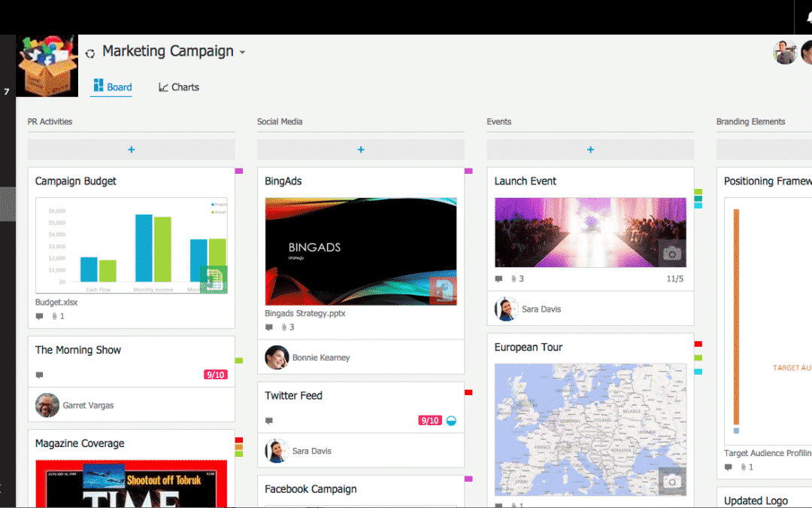Click red label on Twitter Feed card
Screen dimensions: 812x508
pyautogui.click(x=468, y=392)
